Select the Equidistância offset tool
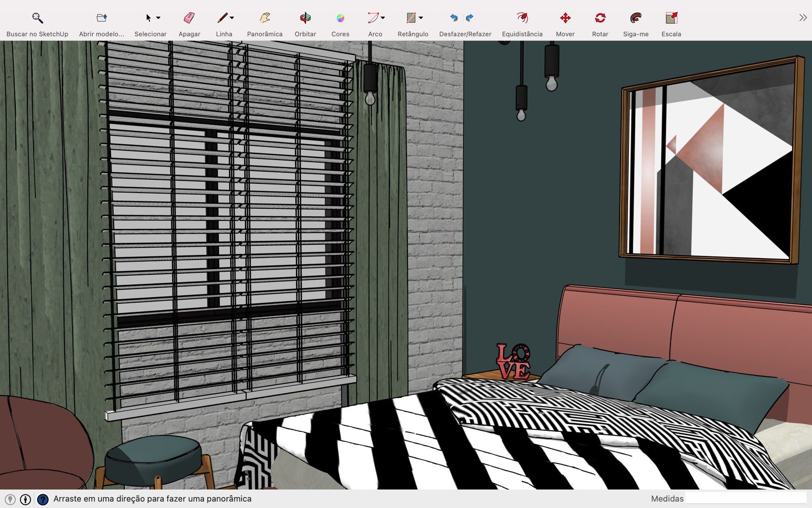The width and height of the screenshot is (812, 508). coord(522,18)
